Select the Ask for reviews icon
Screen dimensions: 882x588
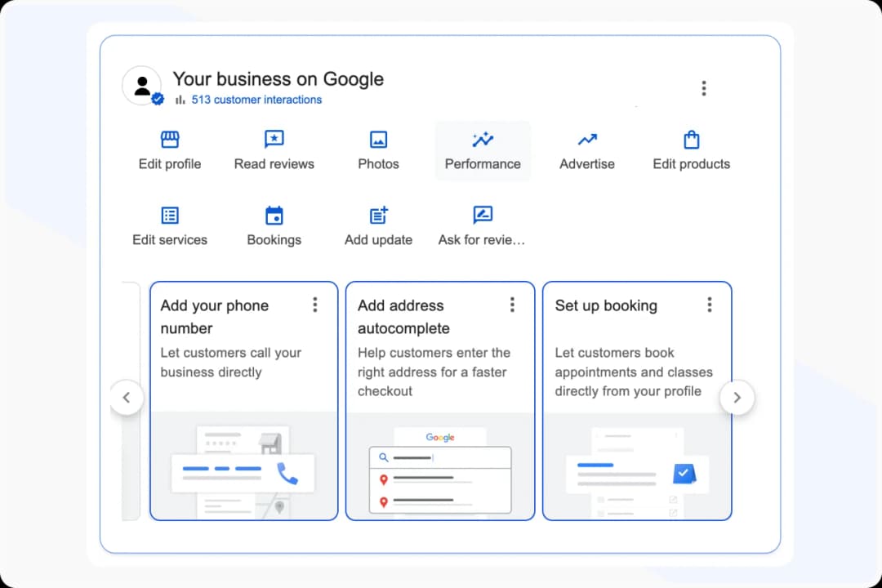click(483, 215)
